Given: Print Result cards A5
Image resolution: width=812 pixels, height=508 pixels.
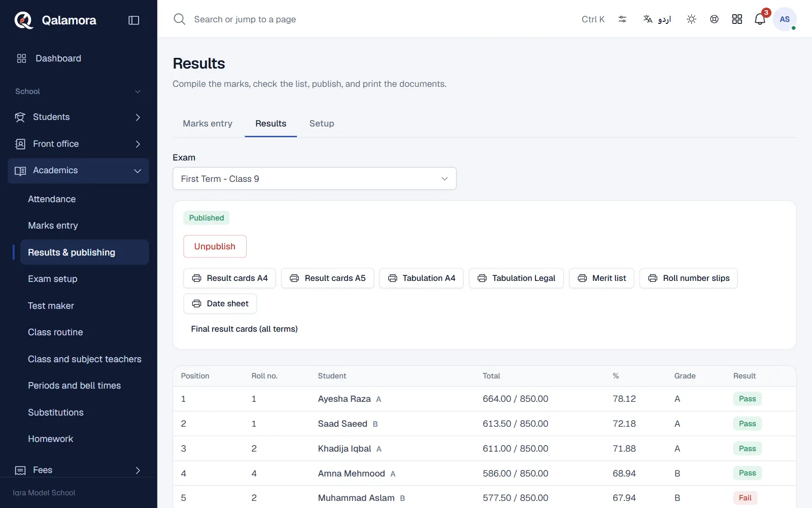Looking at the screenshot, I should [x=327, y=278].
